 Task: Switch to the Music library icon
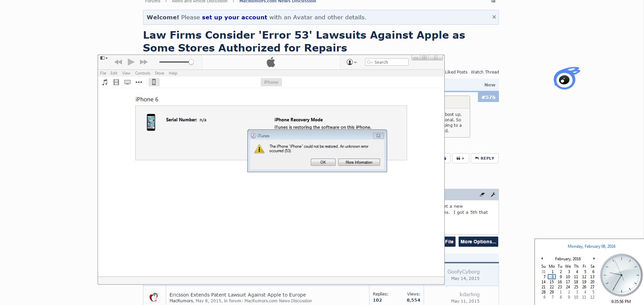(x=105, y=82)
